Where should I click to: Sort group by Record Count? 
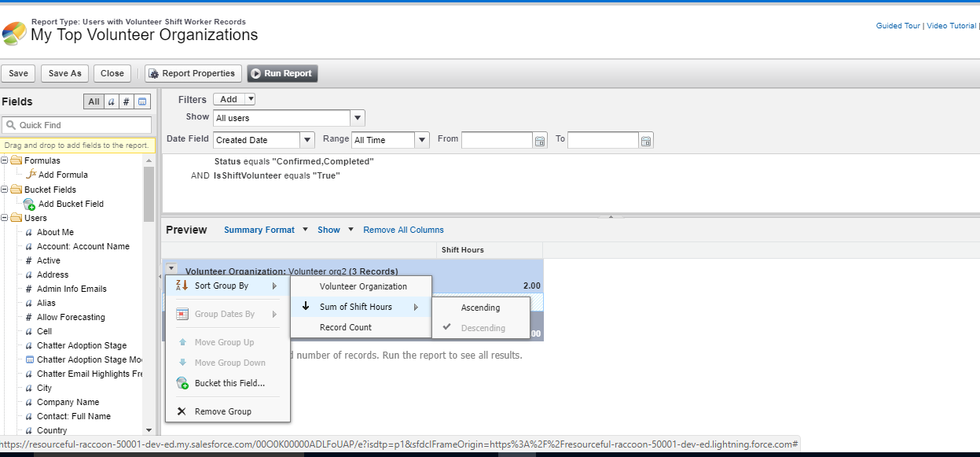click(x=362, y=327)
